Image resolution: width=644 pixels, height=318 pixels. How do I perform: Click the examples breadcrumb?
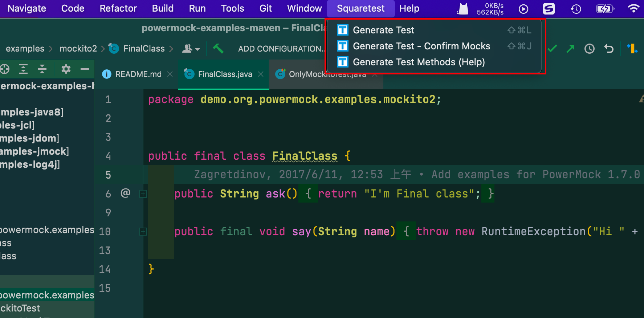(25, 49)
